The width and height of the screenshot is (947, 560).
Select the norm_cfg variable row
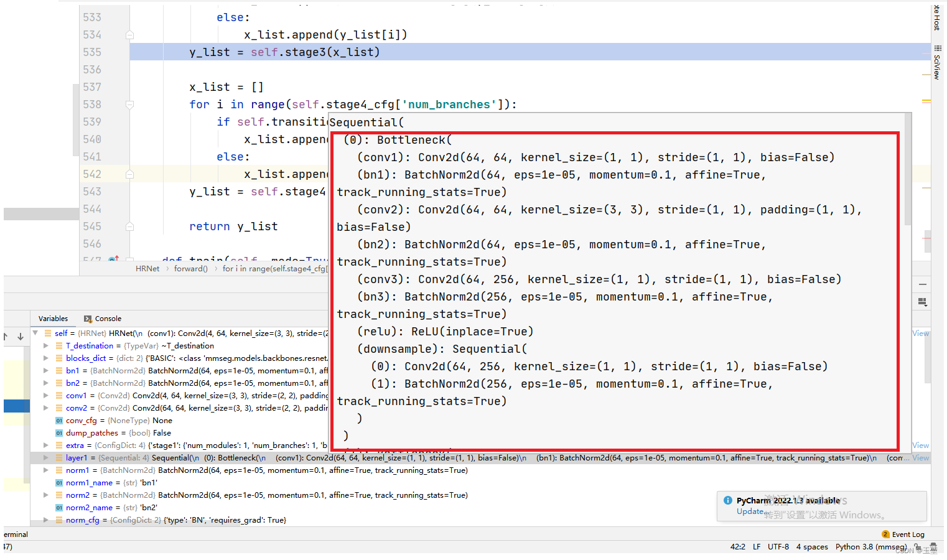(479, 520)
